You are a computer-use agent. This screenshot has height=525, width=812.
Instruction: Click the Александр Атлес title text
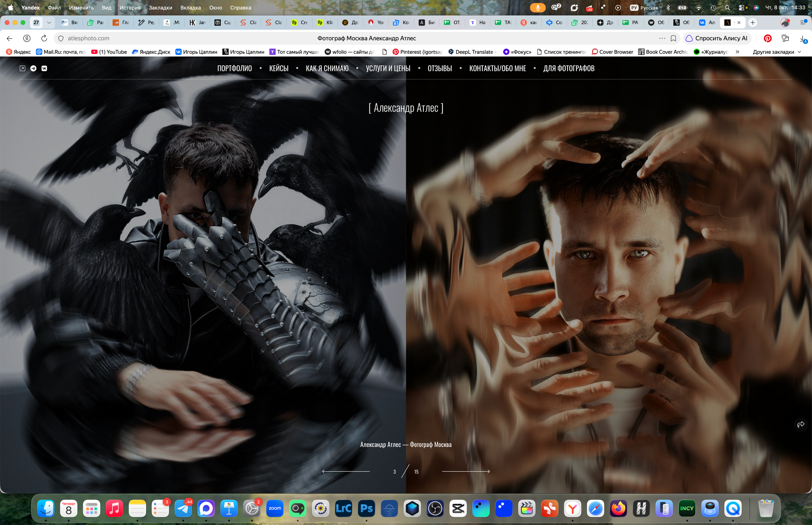click(x=406, y=108)
